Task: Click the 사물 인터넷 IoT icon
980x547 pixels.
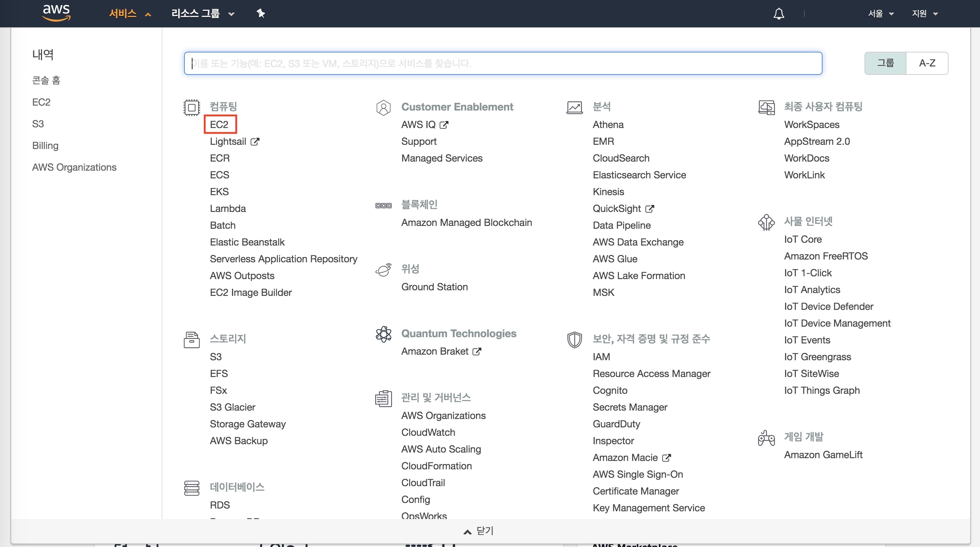Action: pos(765,221)
